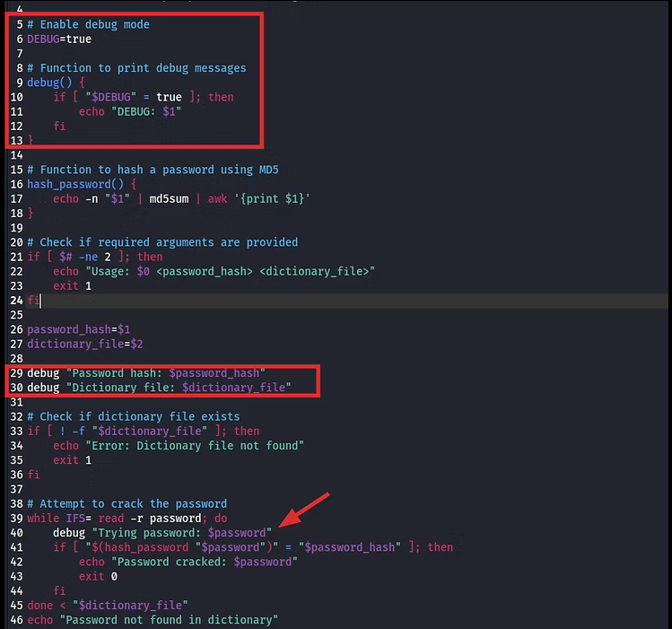This screenshot has width=672, height=629.
Task: Click the closing brace on line 18
Action: click(31, 214)
